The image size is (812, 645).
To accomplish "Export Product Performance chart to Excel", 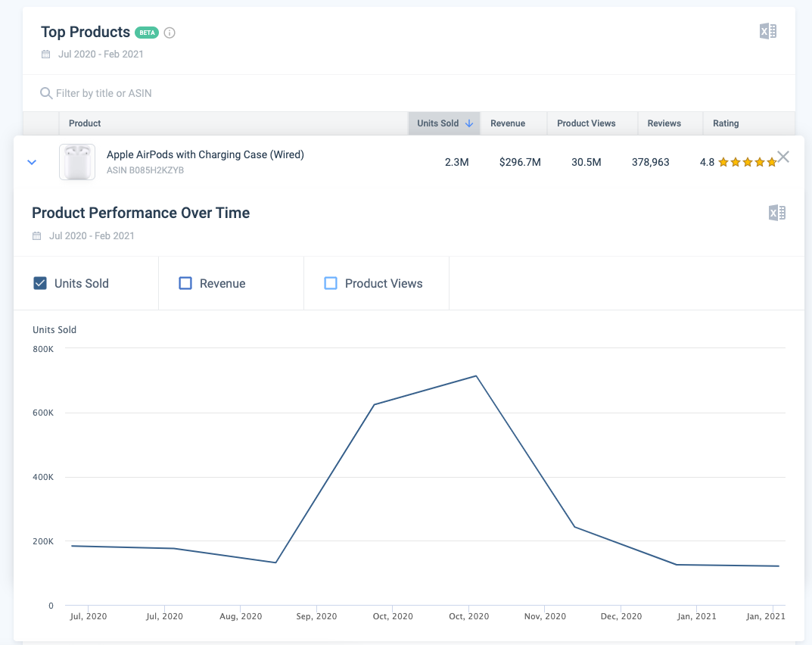I will coord(776,213).
